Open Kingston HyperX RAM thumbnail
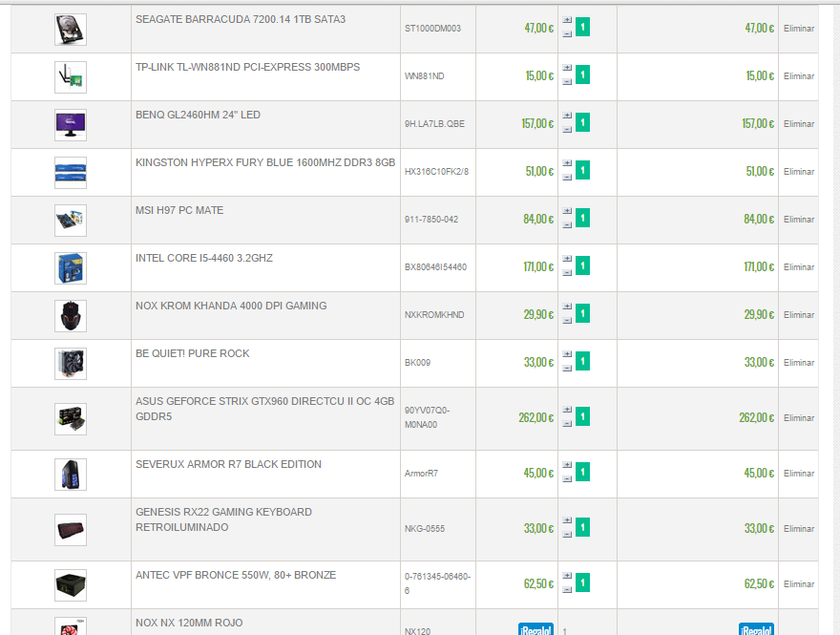840x635 pixels. (71, 173)
